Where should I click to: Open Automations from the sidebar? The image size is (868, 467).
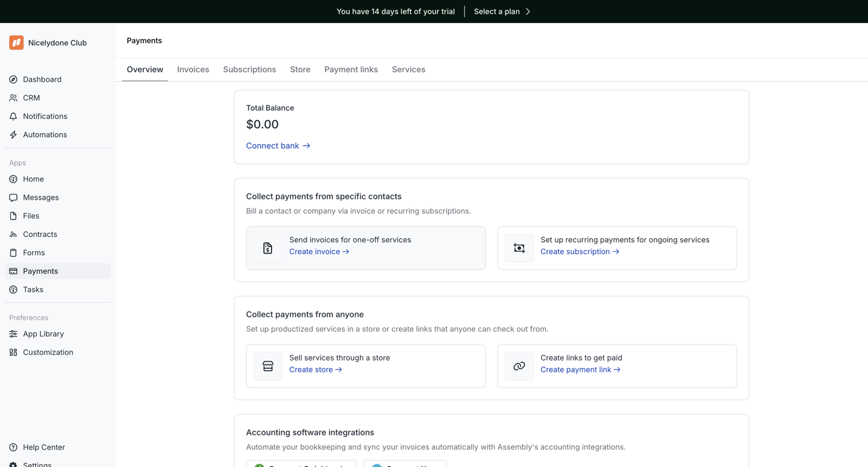(57, 134)
